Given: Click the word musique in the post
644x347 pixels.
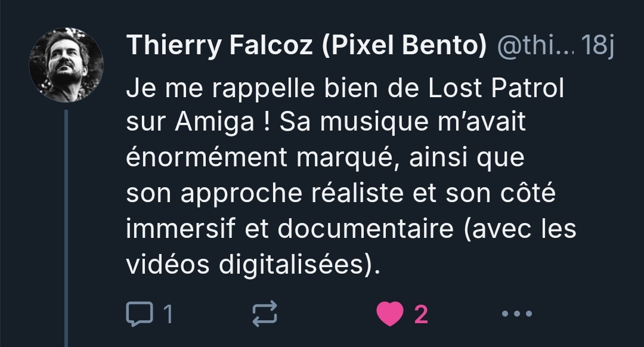Looking at the screenshot, I should (x=374, y=123).
